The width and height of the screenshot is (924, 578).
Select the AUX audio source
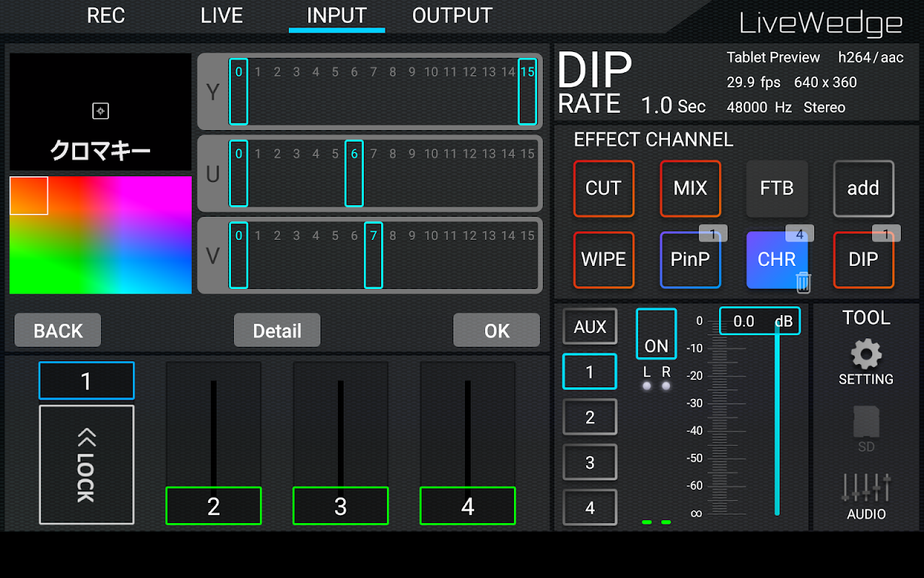pos(590,327)
